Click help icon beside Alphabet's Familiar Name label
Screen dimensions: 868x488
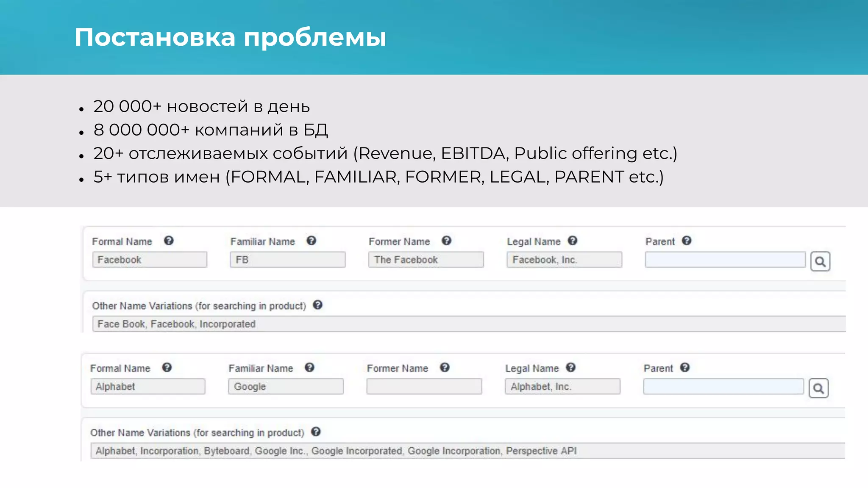pyautogui.click(x=310, y=367)
